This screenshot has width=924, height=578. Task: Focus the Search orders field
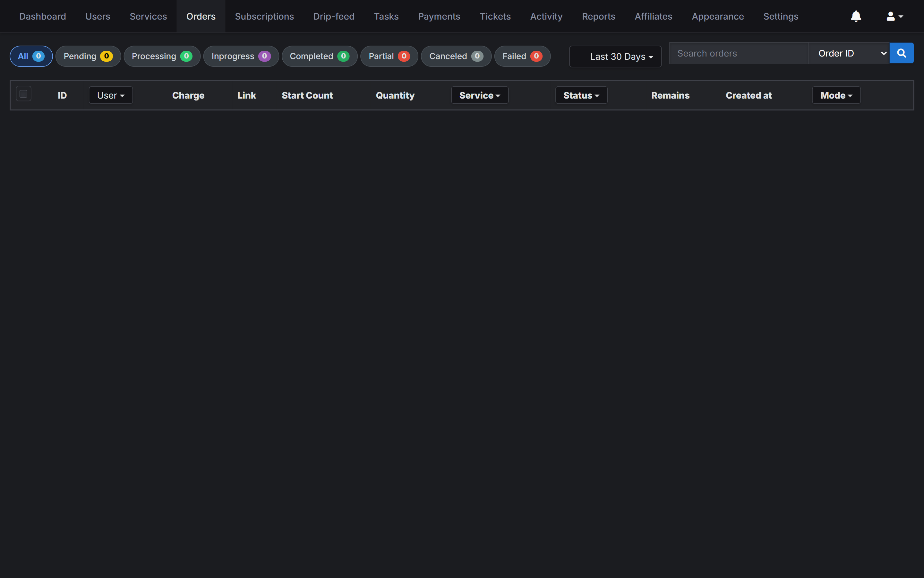[739, 53]
